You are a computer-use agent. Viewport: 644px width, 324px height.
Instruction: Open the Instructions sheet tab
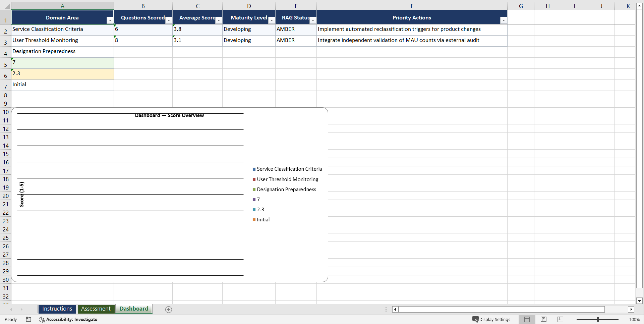57,309
